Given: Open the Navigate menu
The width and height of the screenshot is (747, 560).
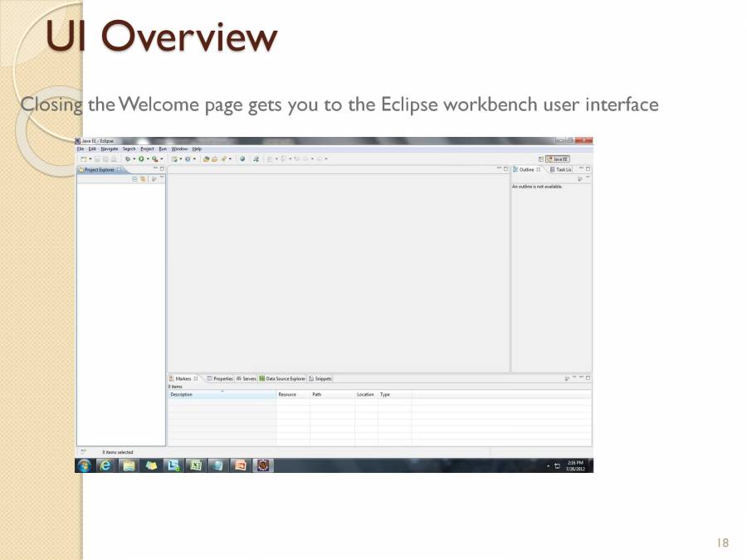Looking at the screenshot, I should (x=109, y=149).
